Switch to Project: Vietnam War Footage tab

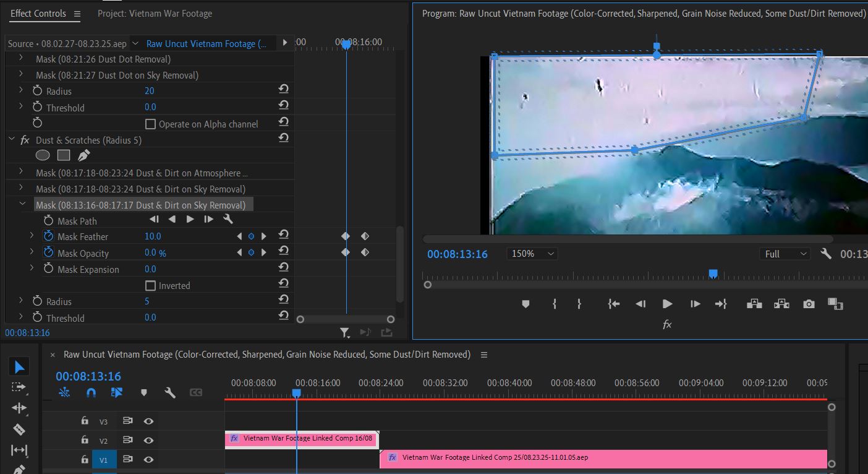pyautogui.click(x=155, y=13)
